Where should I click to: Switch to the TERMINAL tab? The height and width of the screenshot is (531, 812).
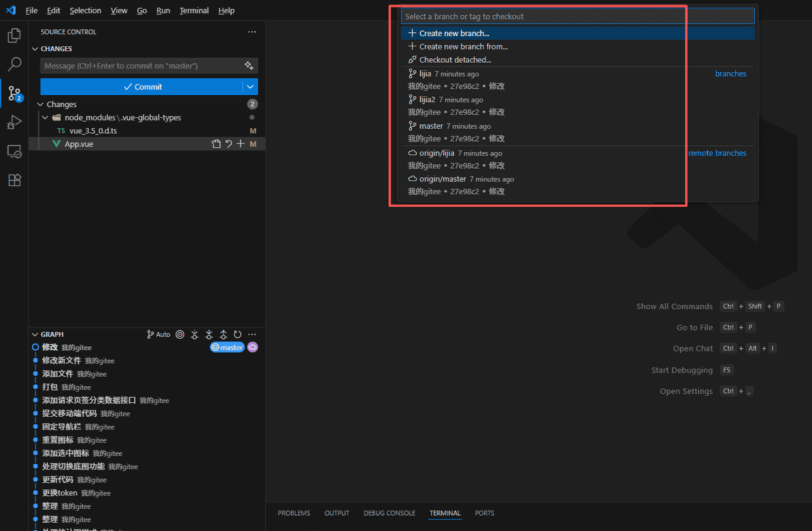tap(445, 513)
